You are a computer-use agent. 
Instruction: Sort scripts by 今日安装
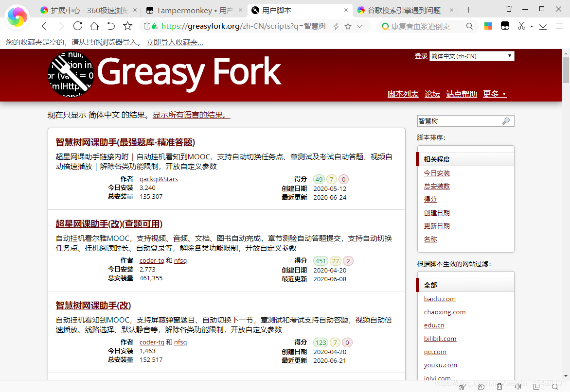(x=437, y=173)
